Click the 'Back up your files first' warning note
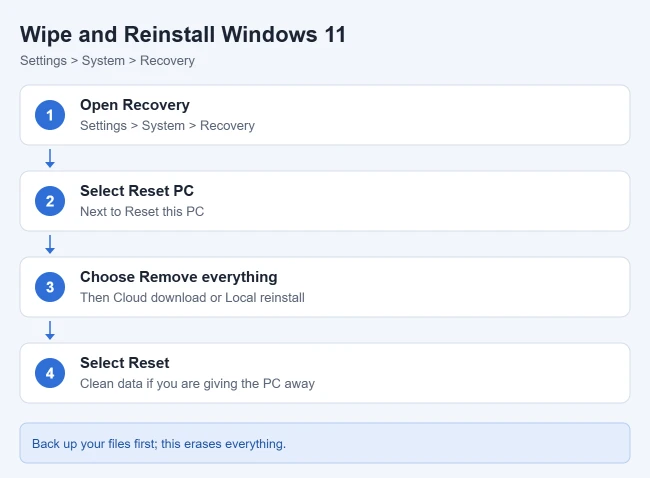The image size is (650, 478). pyautogui.click(x=325, y=443)
